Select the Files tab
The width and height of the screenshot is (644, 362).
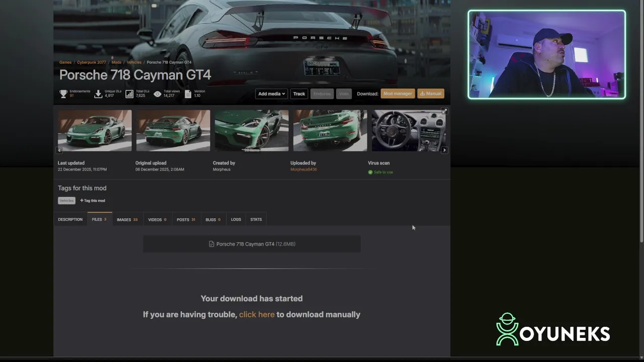pos(99,220)
